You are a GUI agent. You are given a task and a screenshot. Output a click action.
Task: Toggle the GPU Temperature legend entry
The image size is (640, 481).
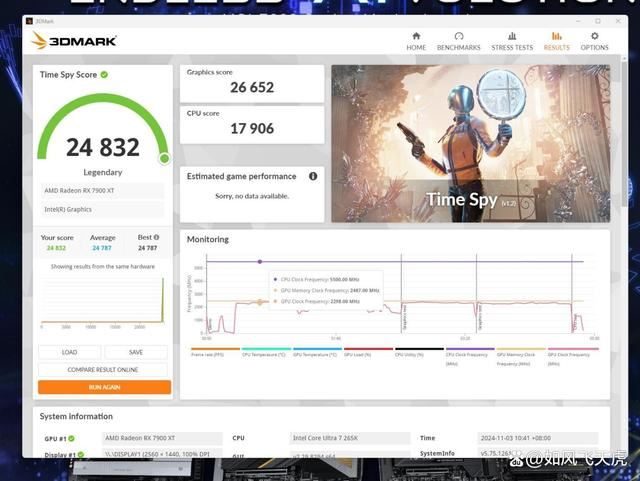[317, 352]
